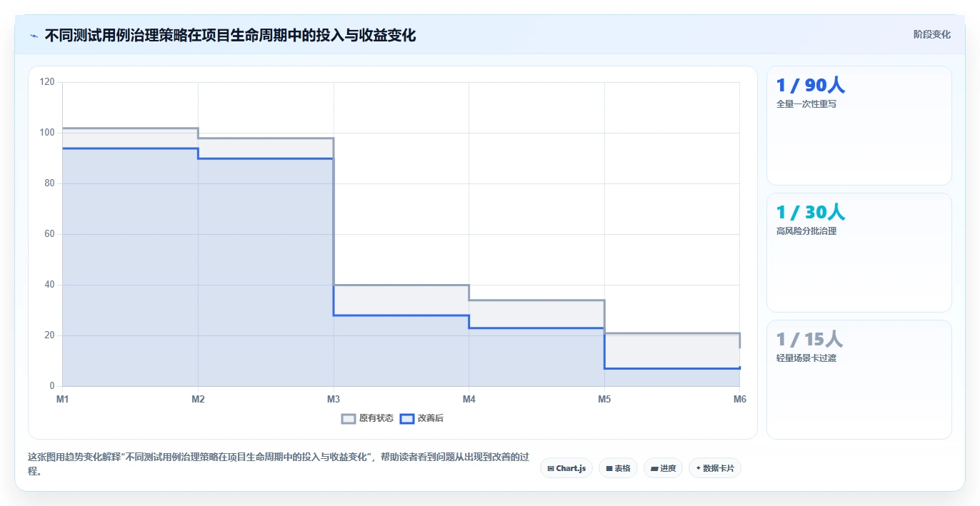
Task: Click the blue 改善后 line segment between M1 and M2
Action: pos(130,148)
